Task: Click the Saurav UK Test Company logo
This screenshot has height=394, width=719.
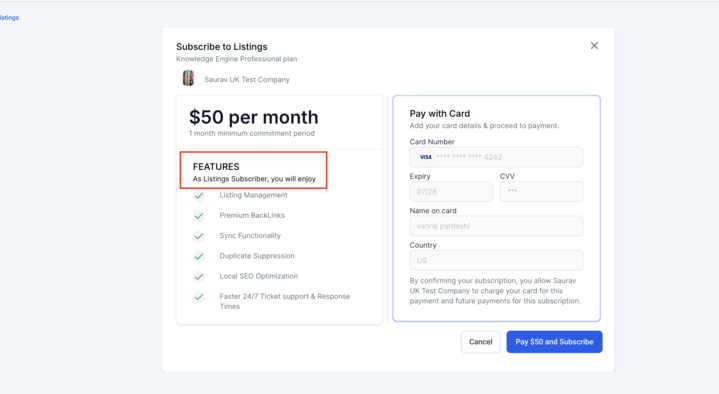Action: point(188,78)
